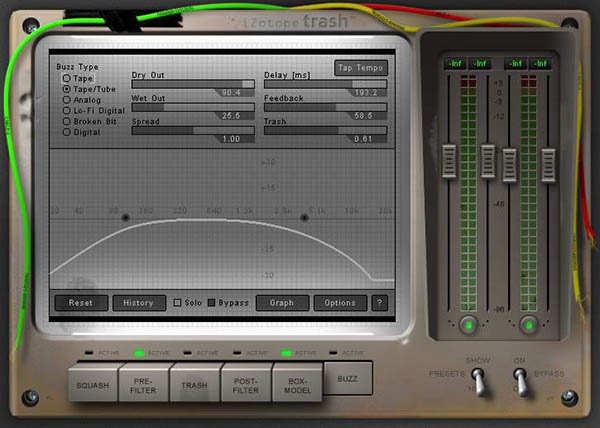Image resolution: width=600 pixels, height=428 pixels.
Task: Click the green output link knob
Action: click(529, 325)
